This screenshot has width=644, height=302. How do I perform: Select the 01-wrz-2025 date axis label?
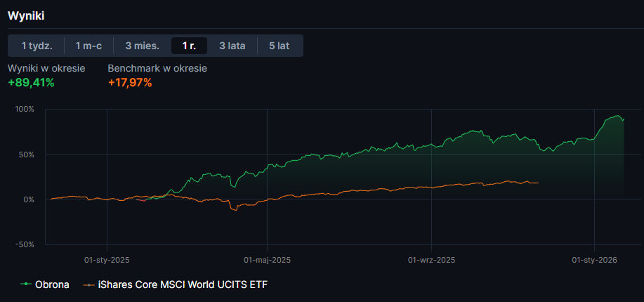coord(432,260)
